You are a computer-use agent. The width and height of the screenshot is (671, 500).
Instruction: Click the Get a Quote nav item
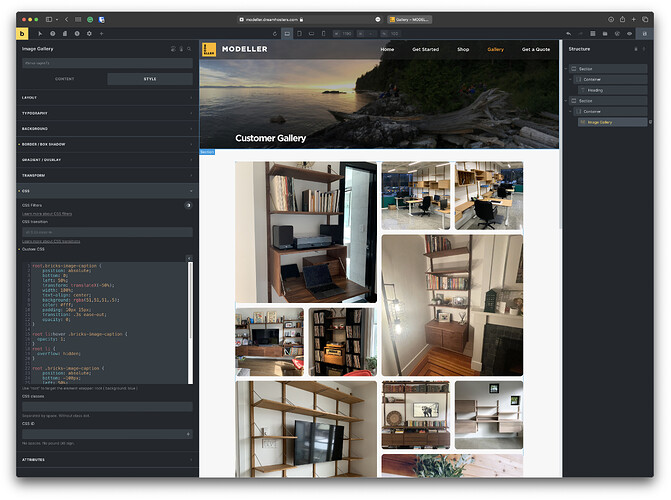coord(536,49)
